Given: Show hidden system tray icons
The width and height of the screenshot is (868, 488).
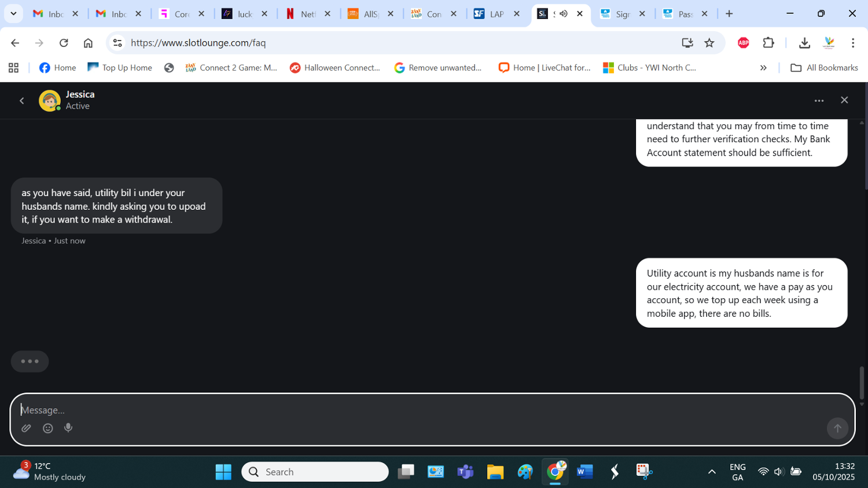Looking at the screenshot, I should click(712, 472).
